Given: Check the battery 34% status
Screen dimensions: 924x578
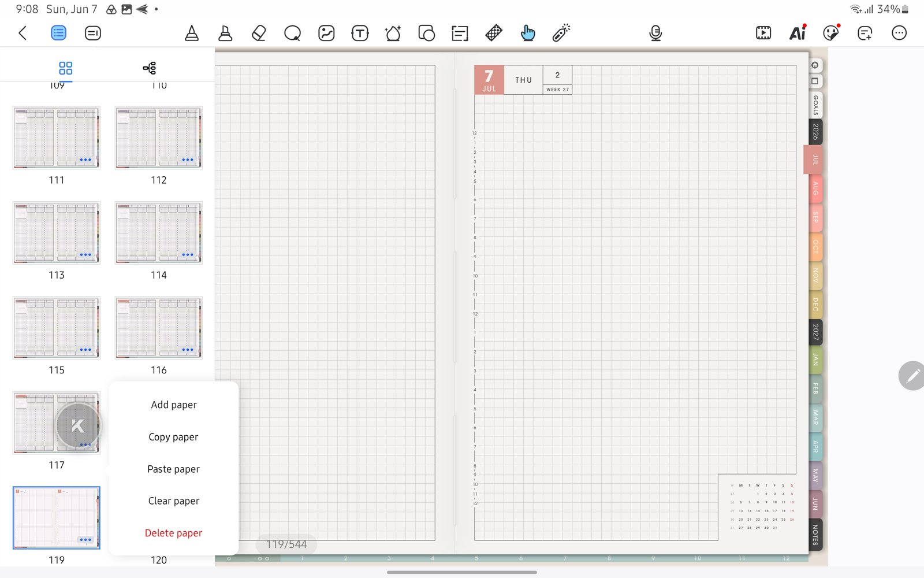Looking at the screenshot, I should point(893,9).
